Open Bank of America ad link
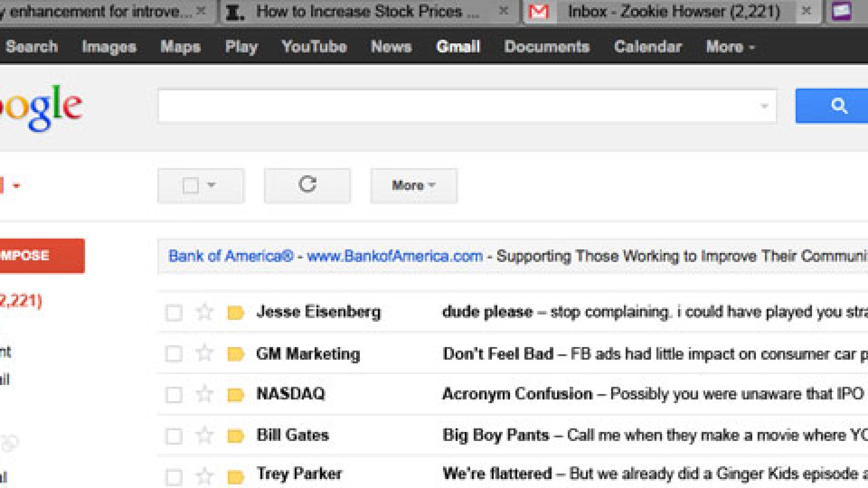Image resolution: width=868 pixels, height=488 pixels. point(231,256)
